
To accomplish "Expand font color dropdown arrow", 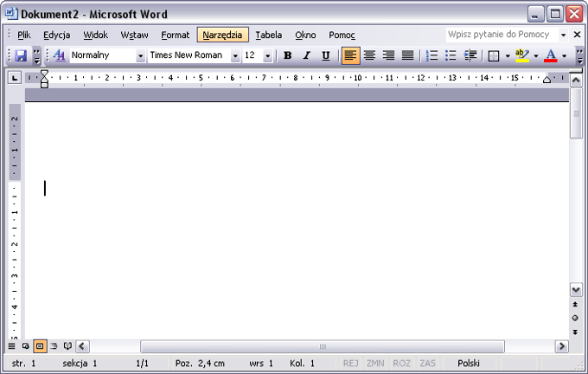I will 564,56.
